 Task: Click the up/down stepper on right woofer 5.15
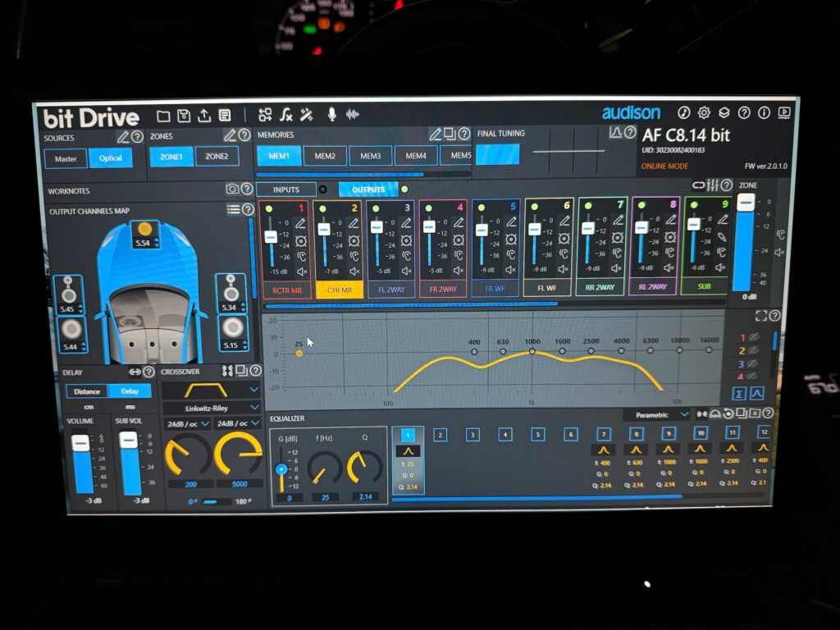click(x=244, y=345)
